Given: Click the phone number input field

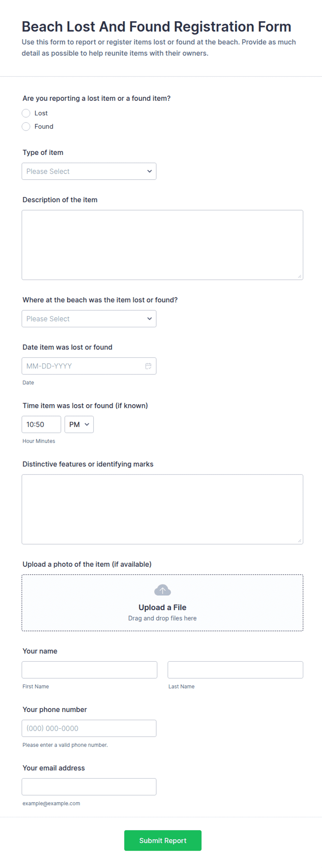Looking at the screenshot, I should click(89, 728).
